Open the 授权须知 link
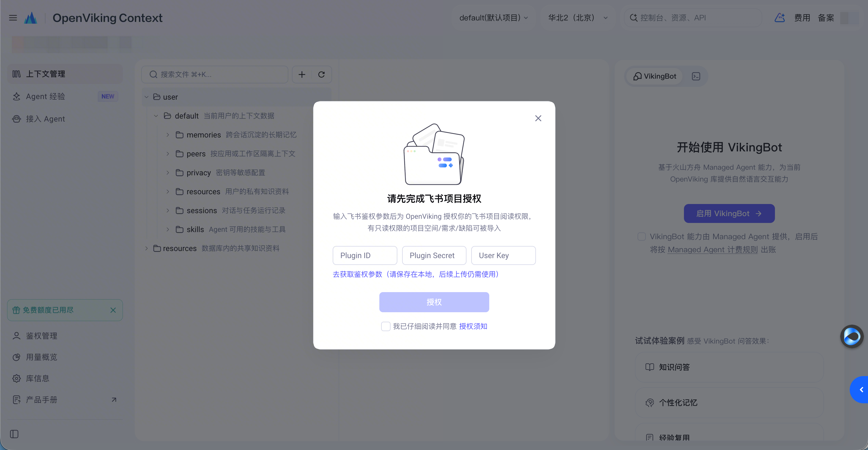Screen dimensions: 868x450 pyautogui.click(x=473, y=326)
